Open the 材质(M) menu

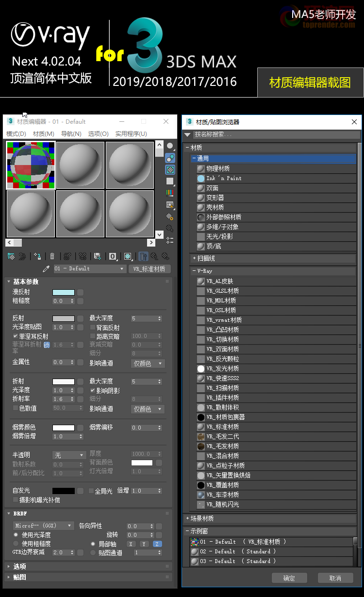(x=43, y=134)
